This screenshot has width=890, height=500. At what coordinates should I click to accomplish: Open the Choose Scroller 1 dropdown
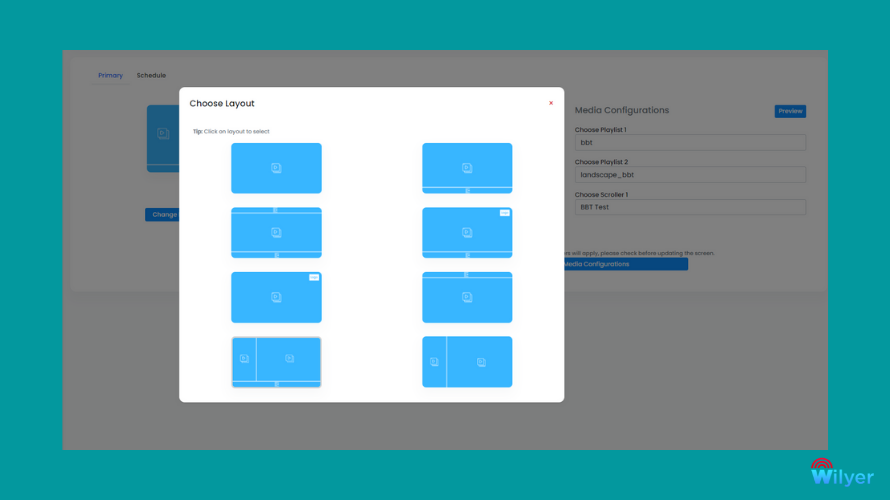click(690, 207)
